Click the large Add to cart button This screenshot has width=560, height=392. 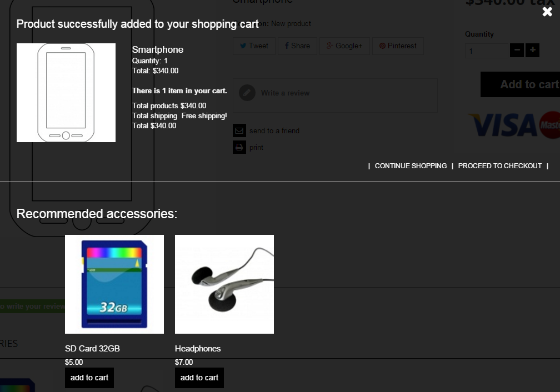tap(521, 84)
